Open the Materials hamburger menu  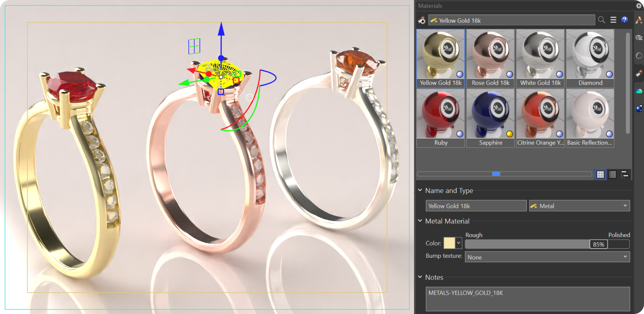tap(613, 20)
